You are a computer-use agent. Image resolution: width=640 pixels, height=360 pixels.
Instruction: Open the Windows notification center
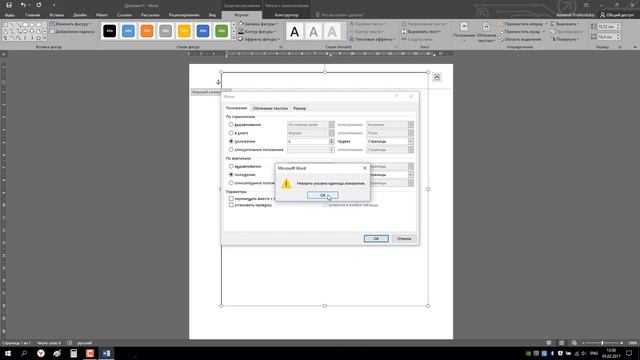[629, 353]
